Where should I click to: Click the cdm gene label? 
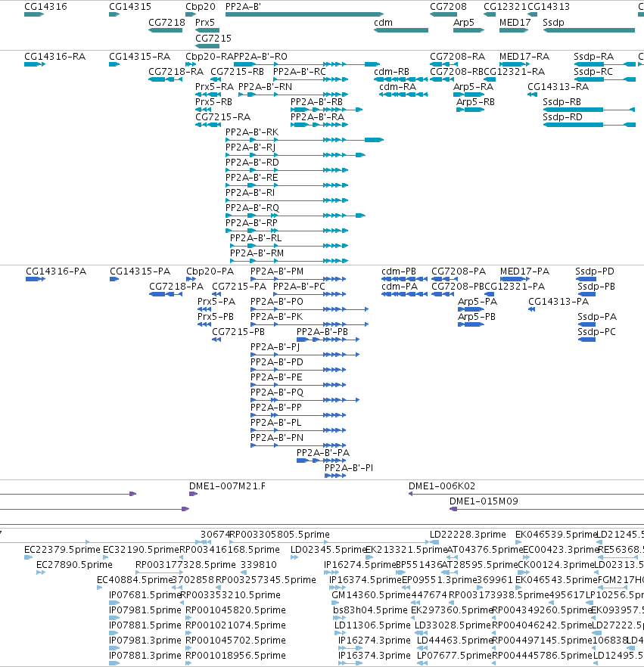click(x=383, y=23)
